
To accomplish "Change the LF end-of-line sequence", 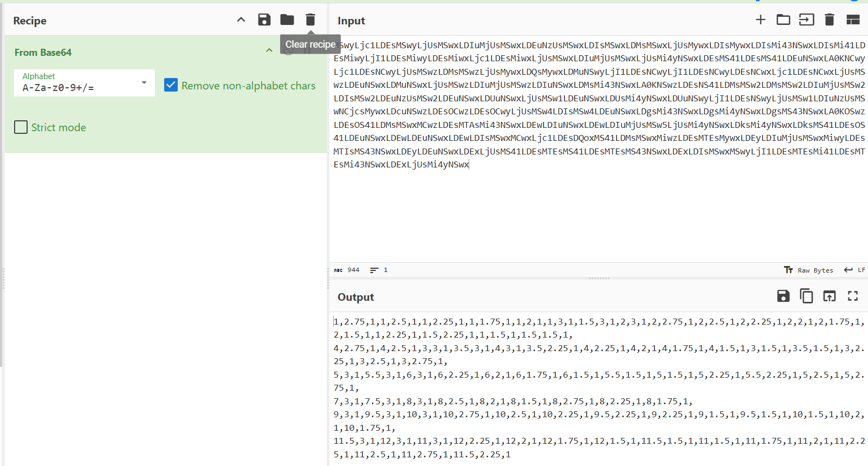I will click(x=854, y=270).
